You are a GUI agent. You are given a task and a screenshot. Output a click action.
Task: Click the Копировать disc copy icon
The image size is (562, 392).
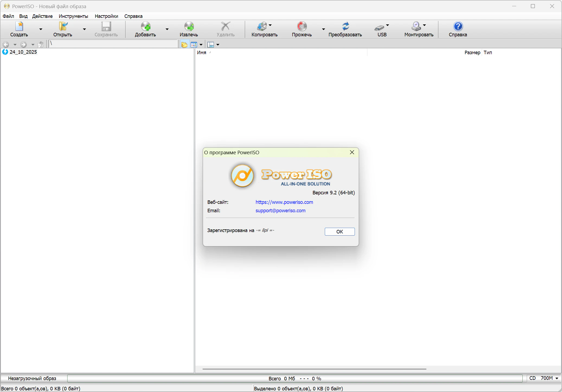262,27
